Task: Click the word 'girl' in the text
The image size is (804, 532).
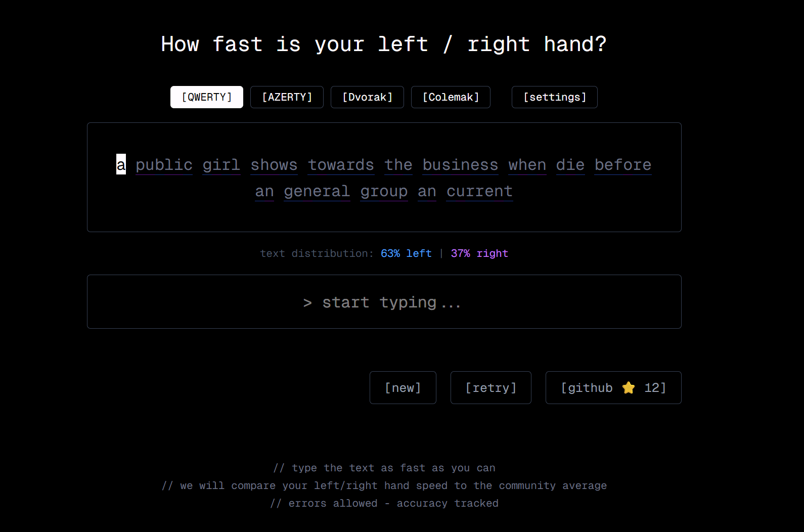Action: point(221,165)
